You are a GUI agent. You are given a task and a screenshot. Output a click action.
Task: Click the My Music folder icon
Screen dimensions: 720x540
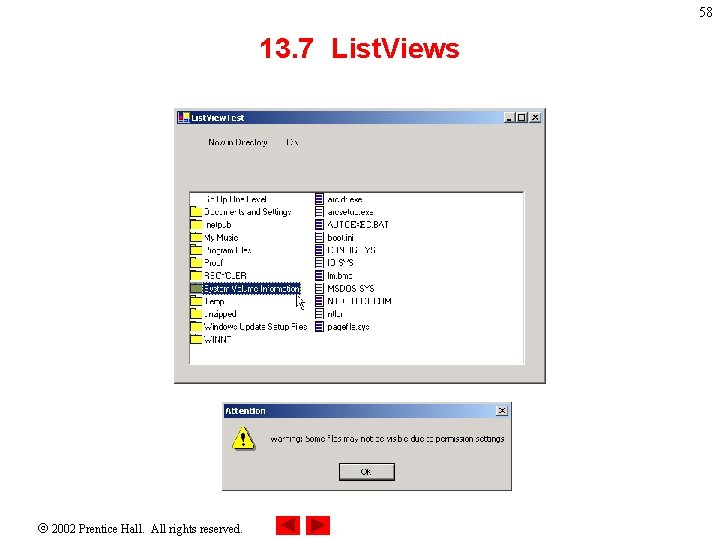(x=196, y=237)
